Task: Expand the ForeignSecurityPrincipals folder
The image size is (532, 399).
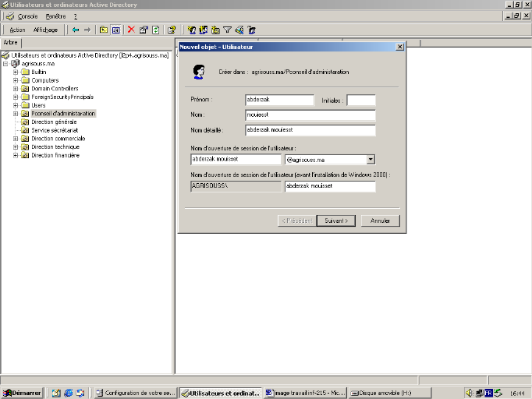Action: pyautogui.click(x=16, y=97)
